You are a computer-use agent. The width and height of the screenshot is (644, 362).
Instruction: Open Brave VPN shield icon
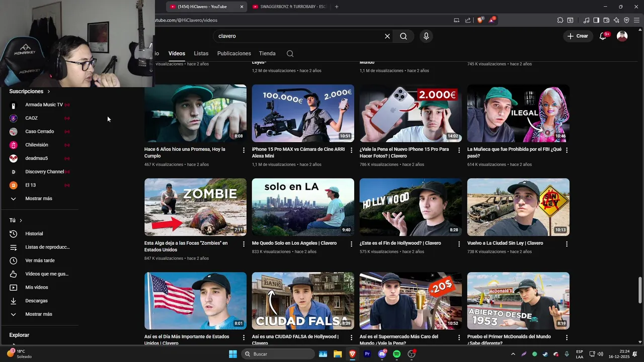coord(626,20)
